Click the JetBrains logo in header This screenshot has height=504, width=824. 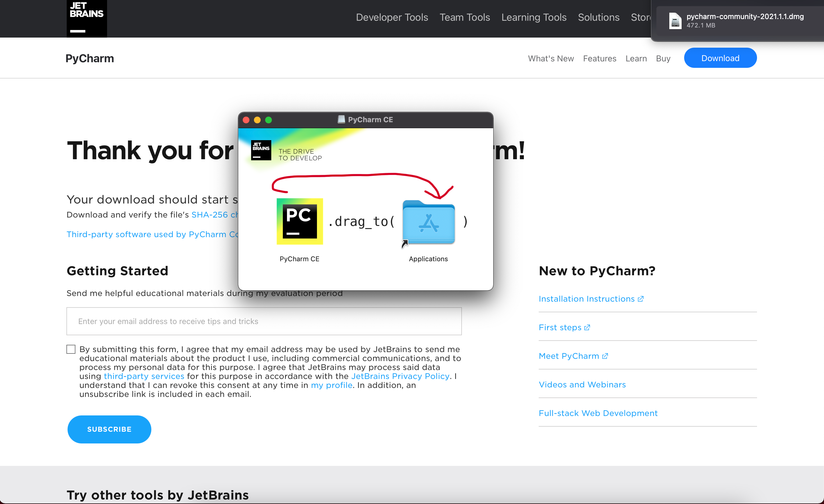87,19
